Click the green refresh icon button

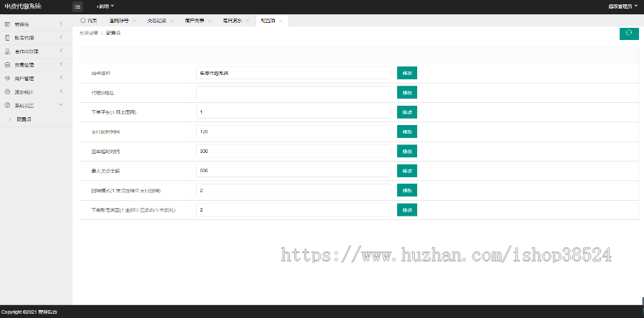(628, 33)
